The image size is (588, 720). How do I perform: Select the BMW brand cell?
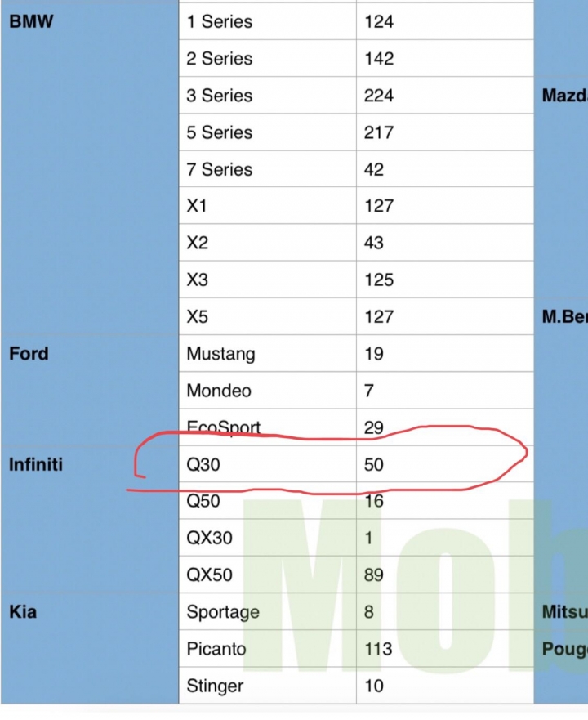point(31,21)
